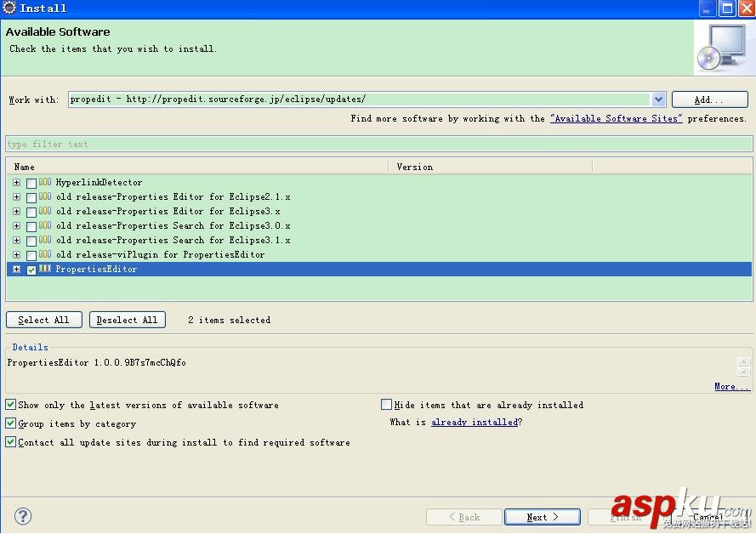Toggle Show only the latest versions checkbox
Viewport: 756px width, 534px height.
point(10,405)
